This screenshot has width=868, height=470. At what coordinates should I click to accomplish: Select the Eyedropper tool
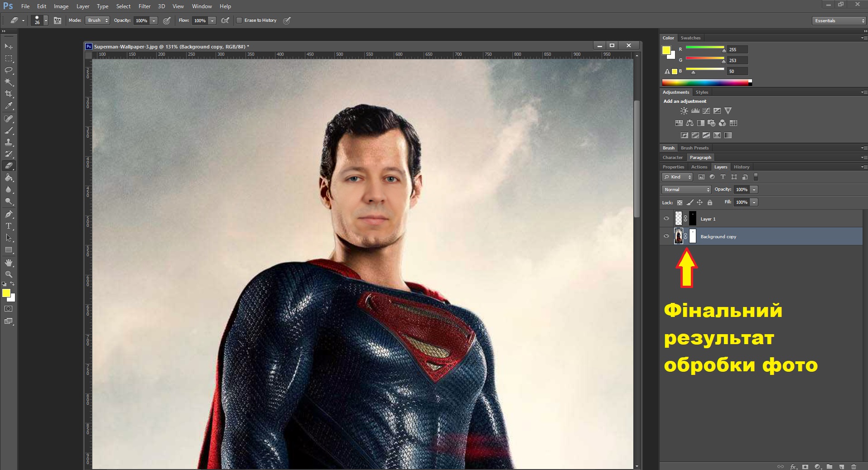9,106
